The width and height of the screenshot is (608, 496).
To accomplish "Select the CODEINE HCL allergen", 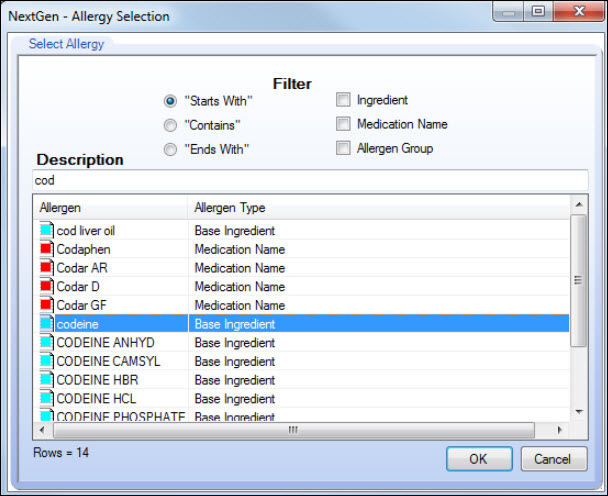I will tap(97, 398).
